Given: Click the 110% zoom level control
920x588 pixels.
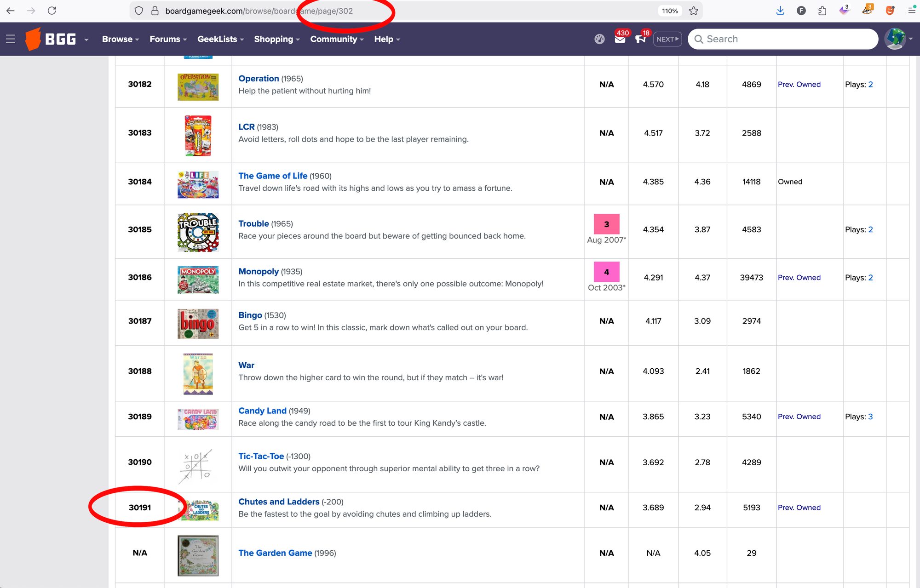Looking at the screenshot, I should [670, 10].
